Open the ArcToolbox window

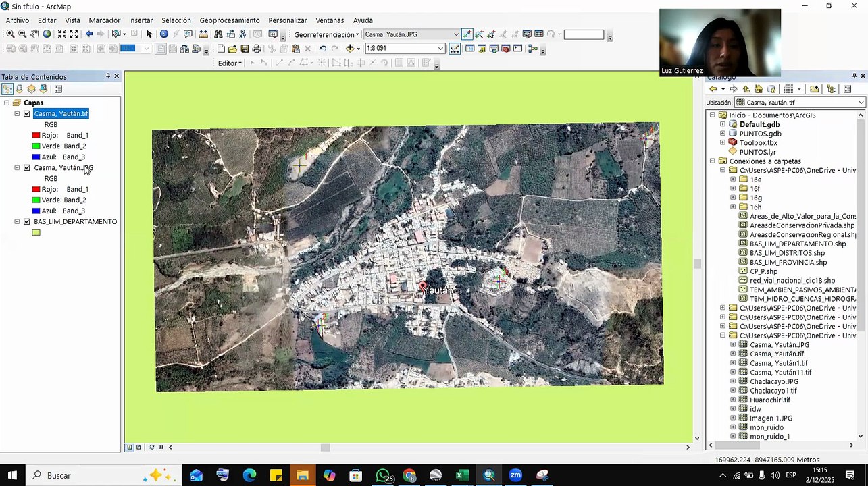505,49
